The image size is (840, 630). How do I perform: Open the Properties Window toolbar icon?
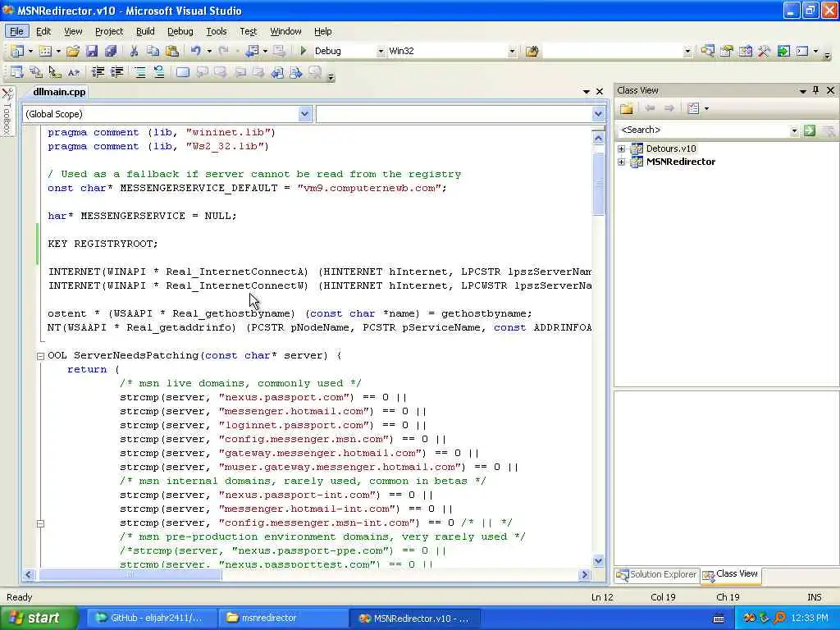tap(727, 51)
